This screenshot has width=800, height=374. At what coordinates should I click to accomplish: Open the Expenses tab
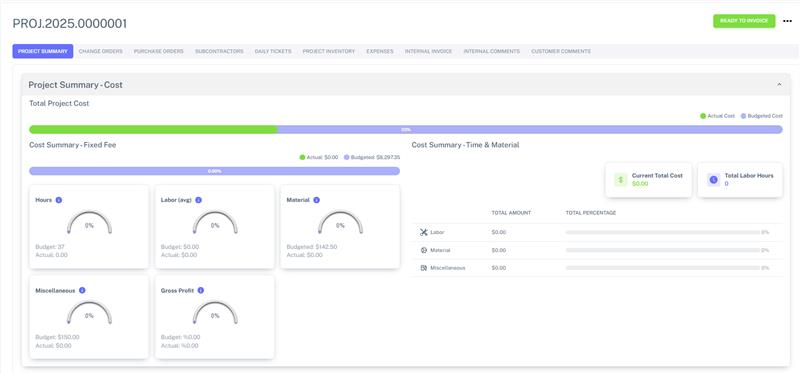(x=380, y=51)
